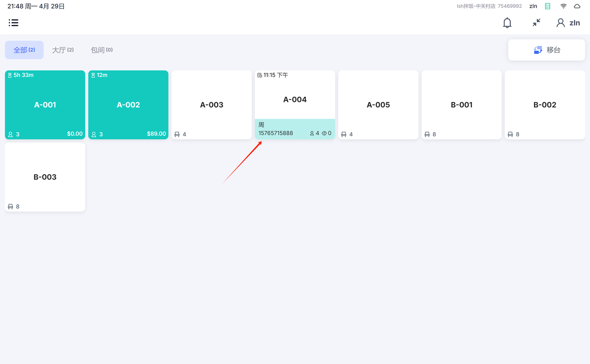Click the seat icon on B-003
This screenshot has height=364, width=590.
11,207
